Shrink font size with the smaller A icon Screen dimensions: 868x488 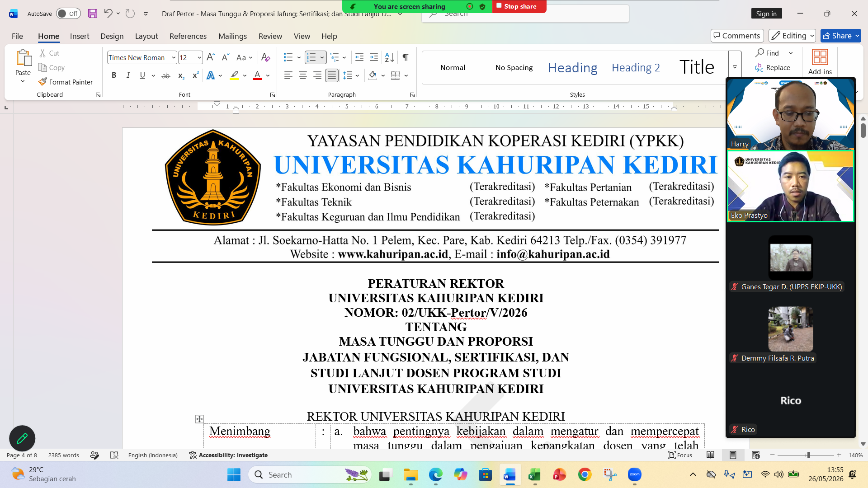[225, 57]
